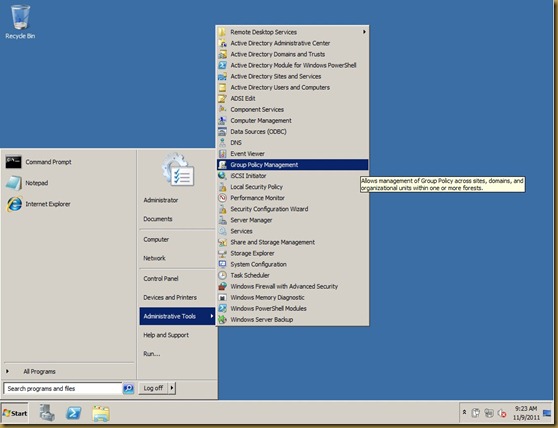Image resolution: width=558 pixels, height=428 pixels.
Task: Launch Security Configuration Wizard
Action: pos(293,208)
